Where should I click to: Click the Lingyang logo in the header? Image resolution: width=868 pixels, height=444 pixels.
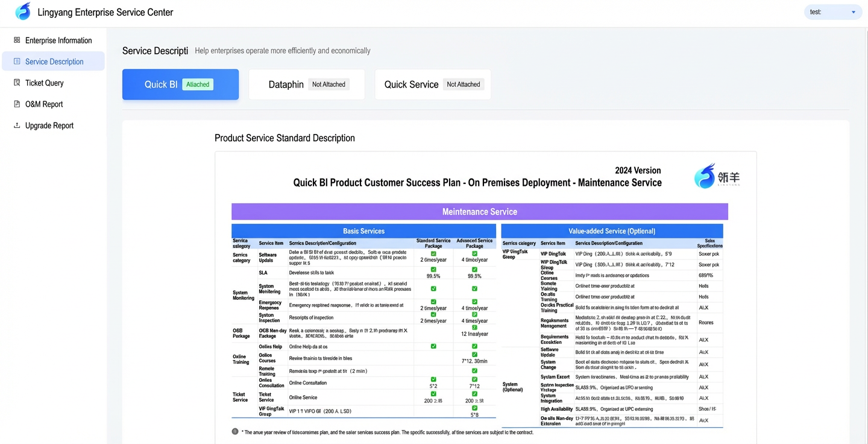click(23, 11)
